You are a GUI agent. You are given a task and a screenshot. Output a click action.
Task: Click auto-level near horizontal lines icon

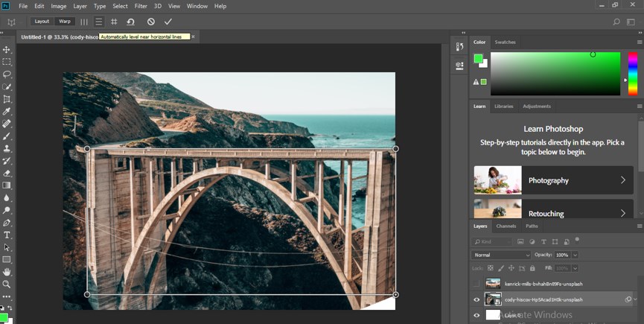[98, 22]
